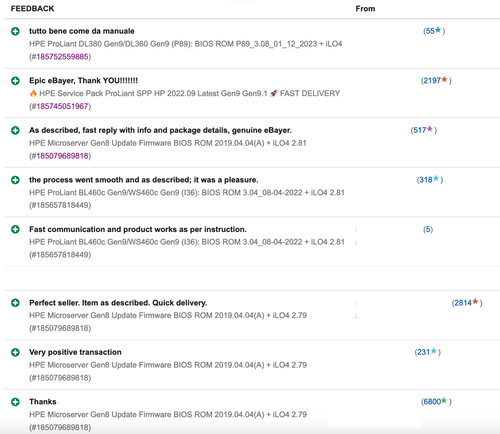Screen dimensions: 500x434
Task: Click positive icon for 'As described, fast reply' feedback
Action: point(15,130)
